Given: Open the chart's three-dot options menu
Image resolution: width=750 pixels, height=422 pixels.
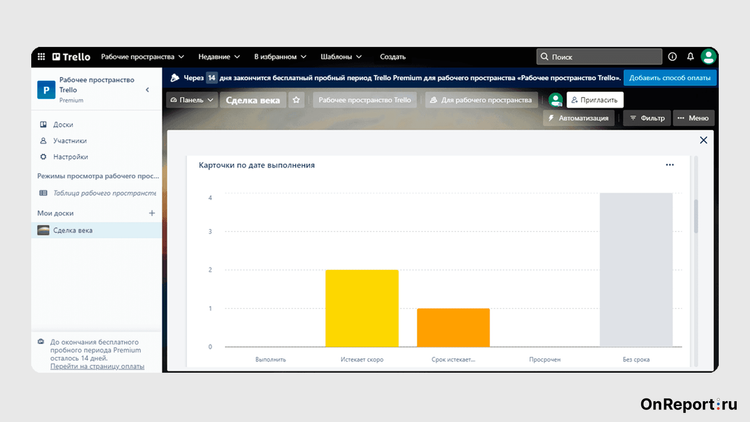Looking at the screenshot, I should (670, 165).
